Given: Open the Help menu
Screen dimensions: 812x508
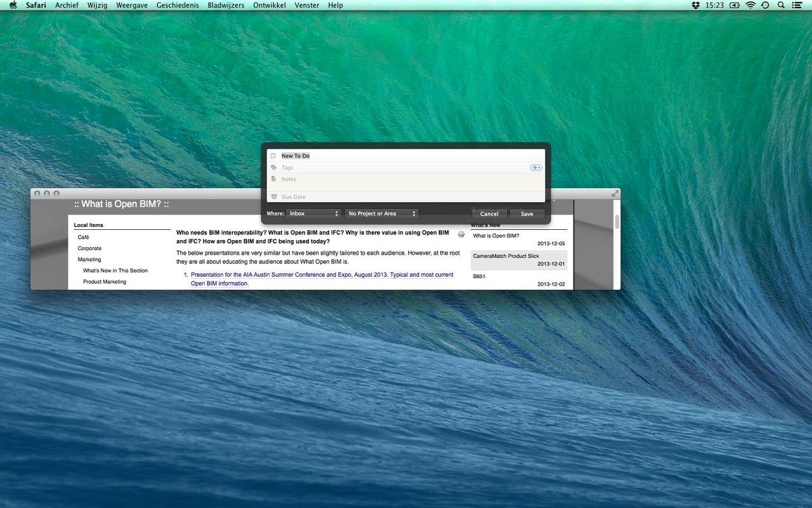Looking at the screenshot, I should 336,5.
